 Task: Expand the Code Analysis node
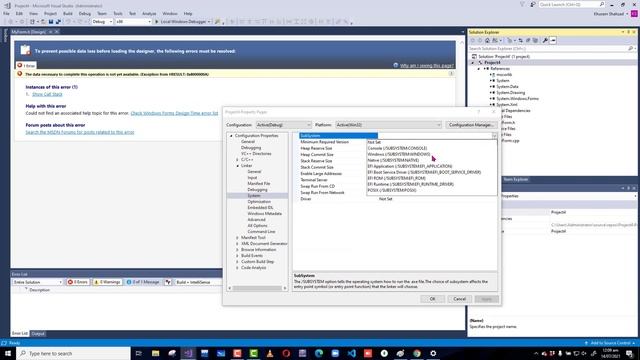pyautogui.click(x=237, y=268)
